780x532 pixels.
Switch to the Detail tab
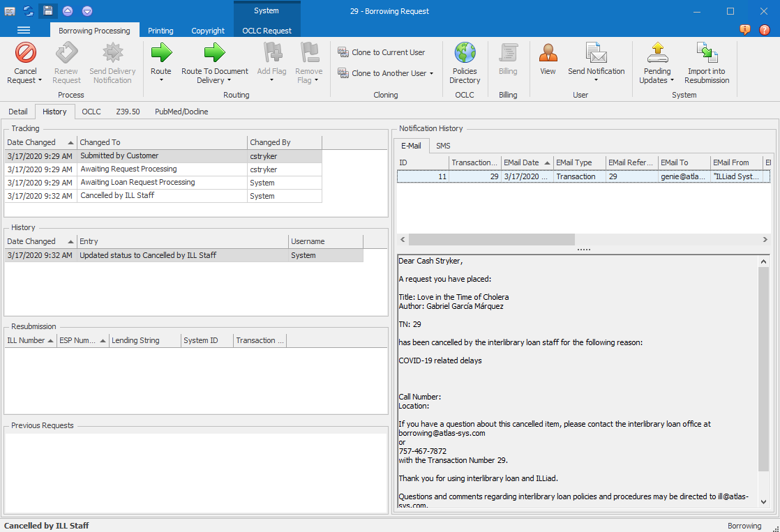(x=18, y=112)
